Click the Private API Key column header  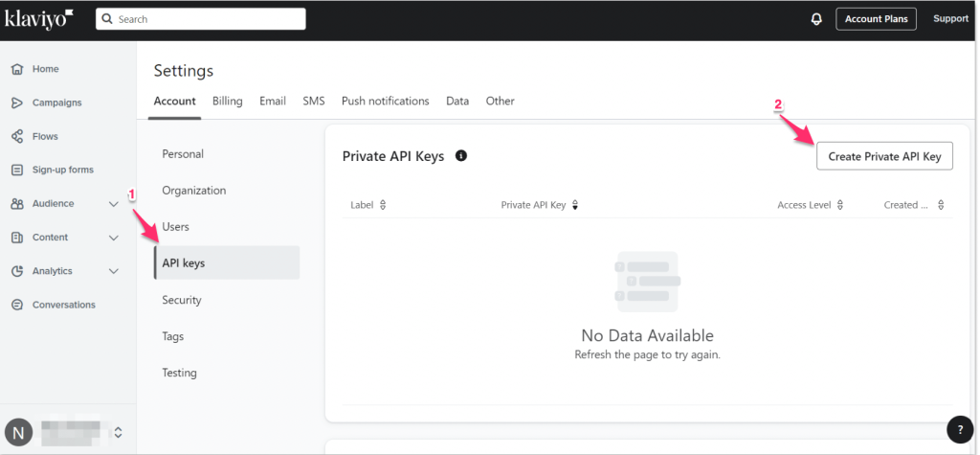click(x=533, y=205)
